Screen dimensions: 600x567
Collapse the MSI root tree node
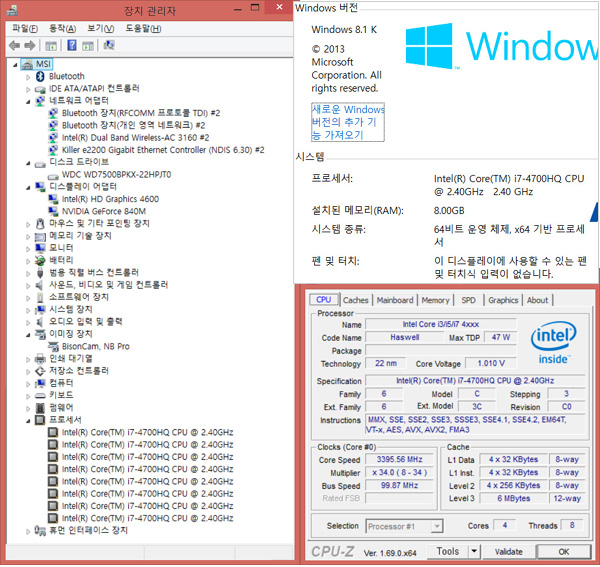pyautogui.click(x=15, y=65)
